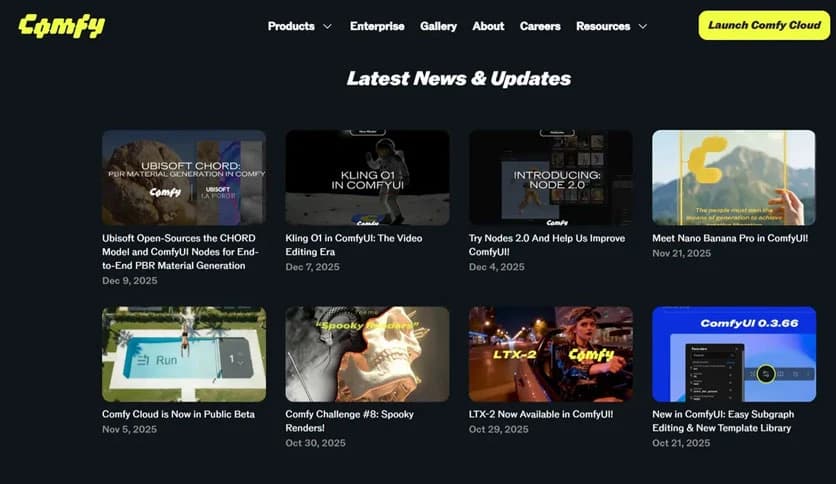Open 'LTX-2 Now Available in ComfyUI!' link
Image resolution: width=836 pixels, height=484 pixels.
click(541, 414)
